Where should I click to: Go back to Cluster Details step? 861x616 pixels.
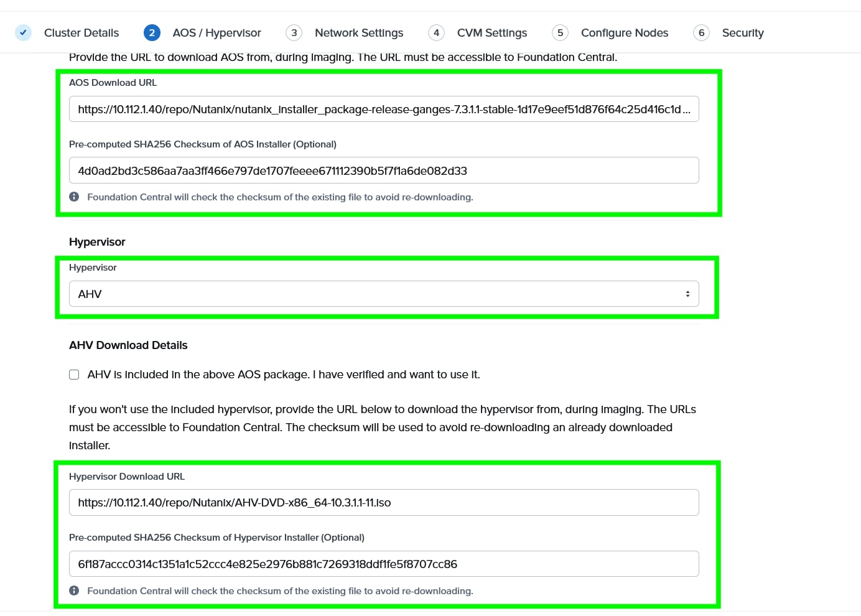81,33
